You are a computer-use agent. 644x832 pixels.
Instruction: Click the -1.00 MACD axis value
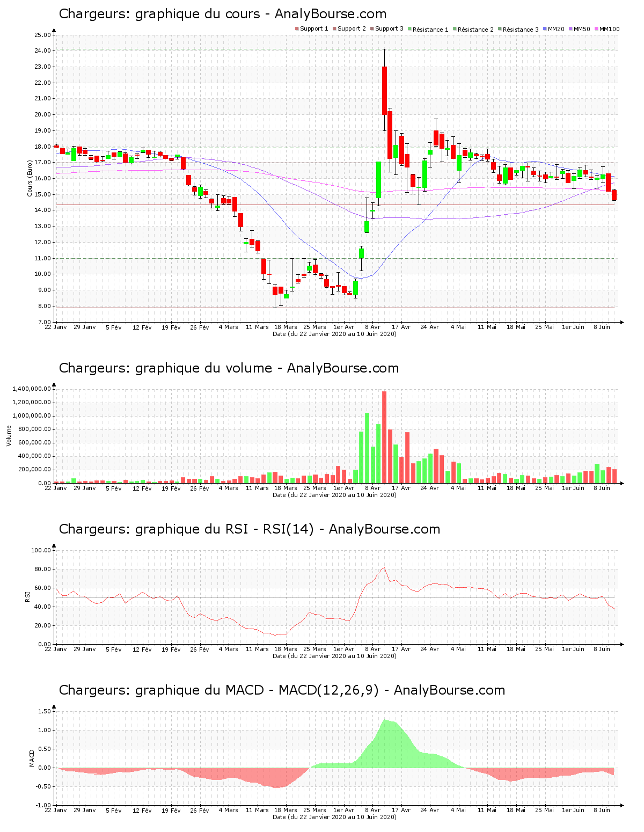[x=45, y=805]
